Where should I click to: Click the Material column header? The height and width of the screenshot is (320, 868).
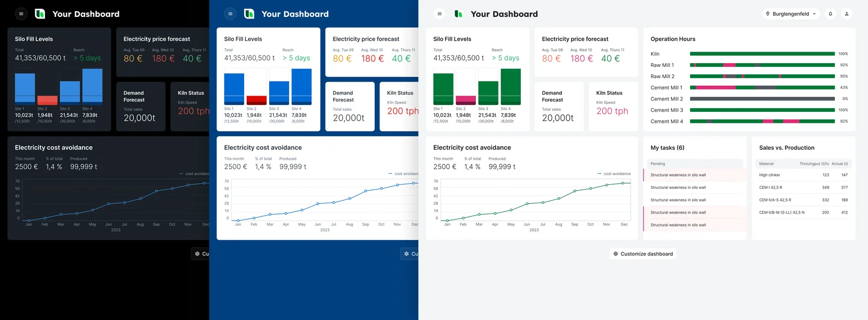(766, 164)
